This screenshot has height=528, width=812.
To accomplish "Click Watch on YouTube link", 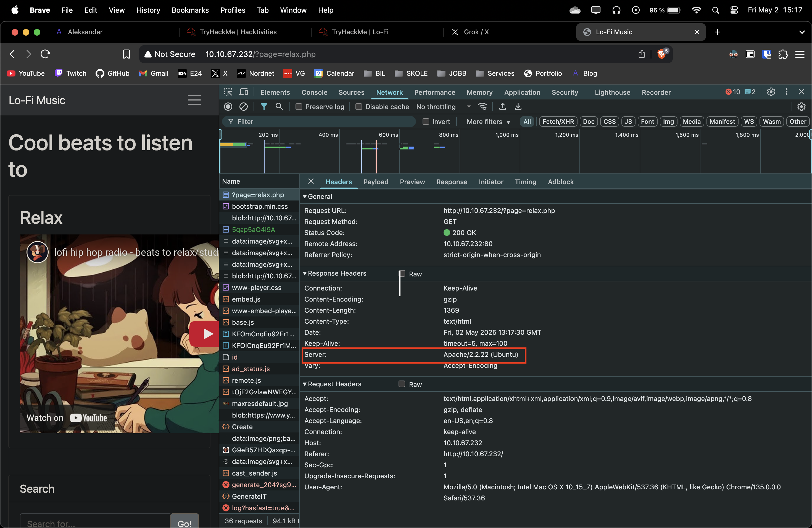I will 67,418.
